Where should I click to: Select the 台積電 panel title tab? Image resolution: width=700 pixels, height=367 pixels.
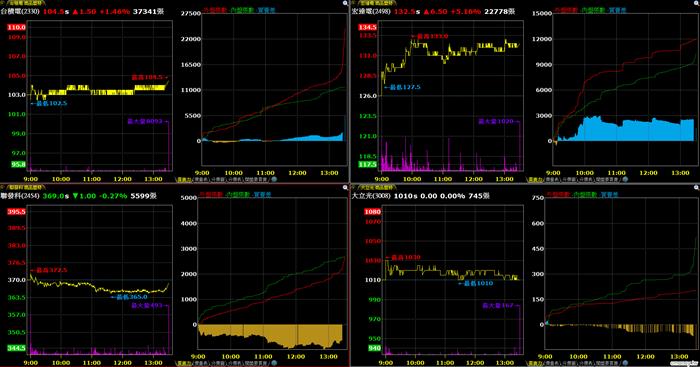[x=26, y=3]
